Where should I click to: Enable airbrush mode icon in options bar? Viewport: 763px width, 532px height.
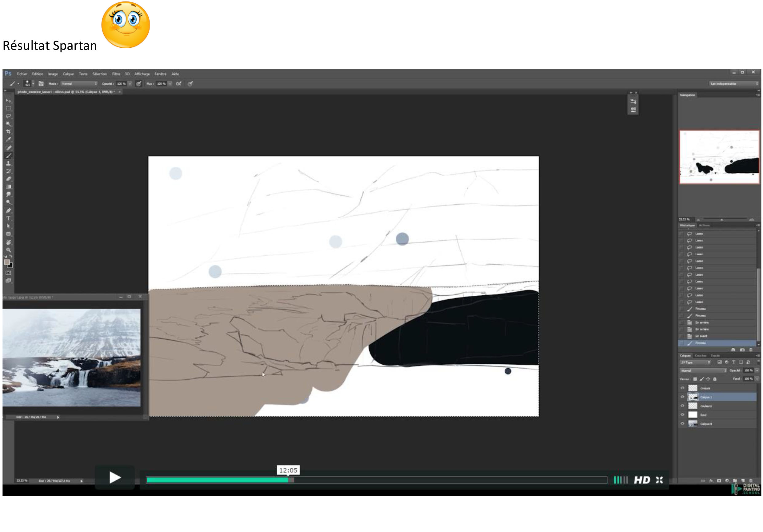point(179,84)
